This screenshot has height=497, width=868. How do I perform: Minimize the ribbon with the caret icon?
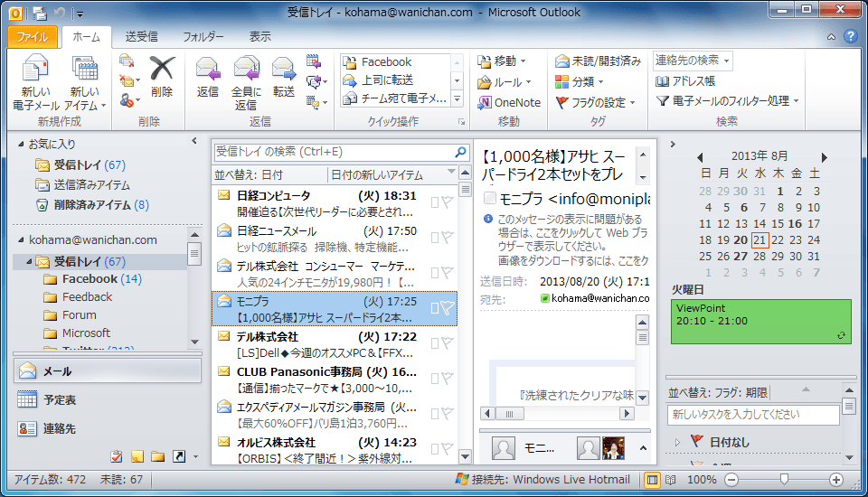click(x=832, y=37)
